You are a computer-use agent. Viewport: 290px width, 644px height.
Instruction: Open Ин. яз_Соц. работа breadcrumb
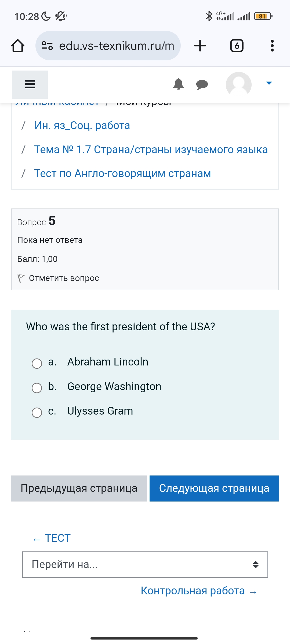82,125
